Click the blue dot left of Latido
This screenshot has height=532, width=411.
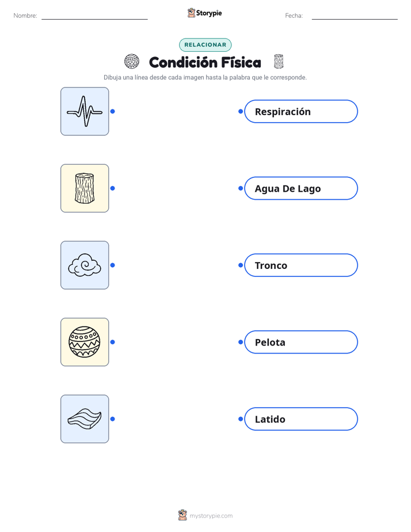click(x=241, y=419)
